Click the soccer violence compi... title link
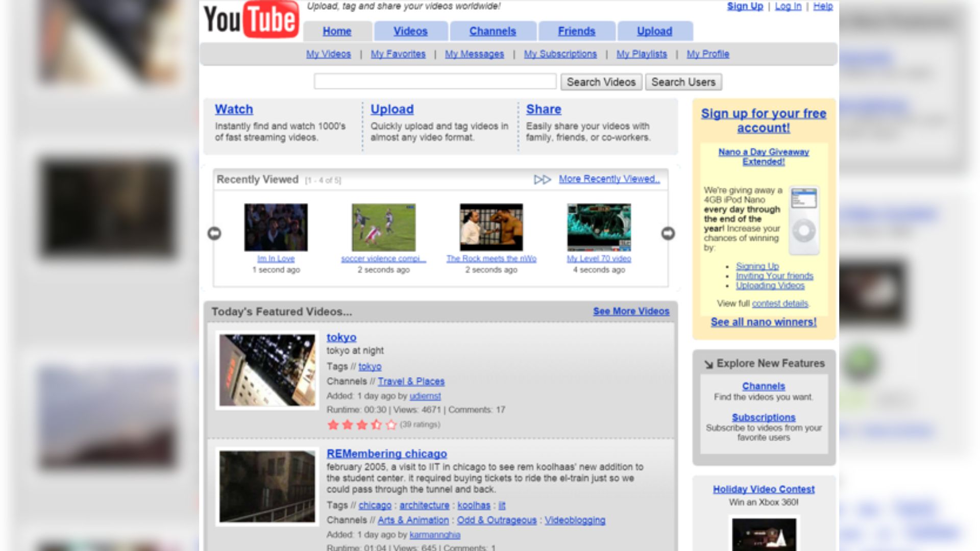 pos(383,259)
